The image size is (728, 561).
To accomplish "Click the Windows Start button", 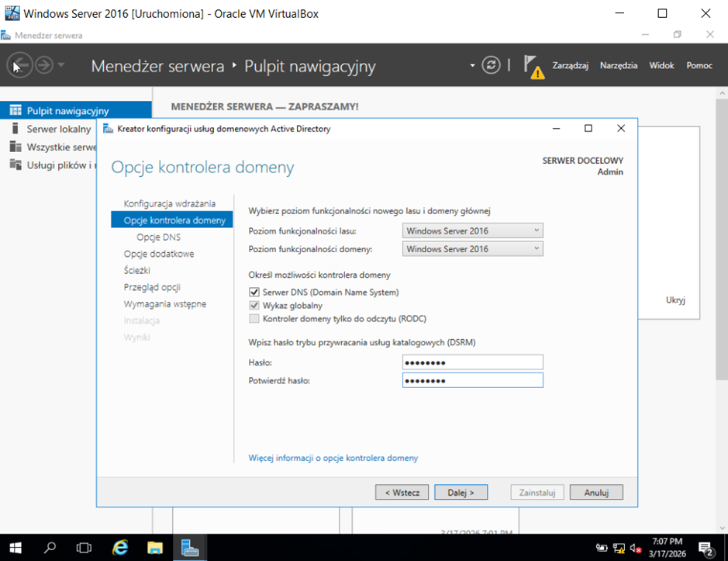I will pyautogui.click(x=16, y=548).
